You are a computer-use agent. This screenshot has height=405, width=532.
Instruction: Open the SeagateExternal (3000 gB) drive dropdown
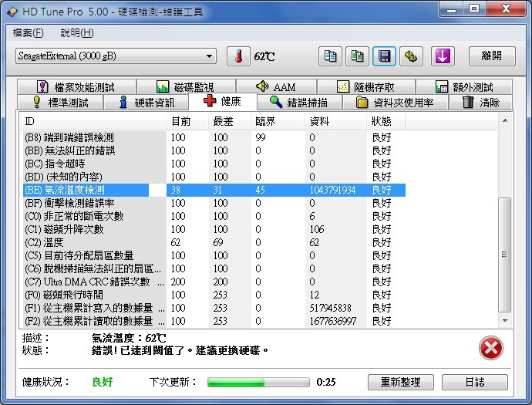pyautogui.click(x=116, y=56)
